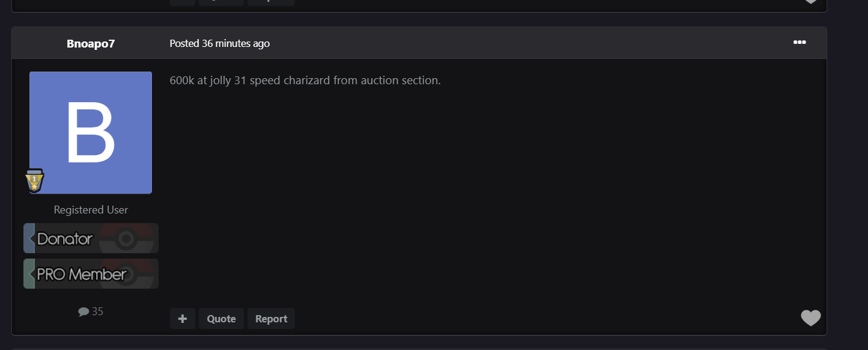Open the Bnoapo7 username profile link
Screen dimensions: 868x350
point(91,43)
